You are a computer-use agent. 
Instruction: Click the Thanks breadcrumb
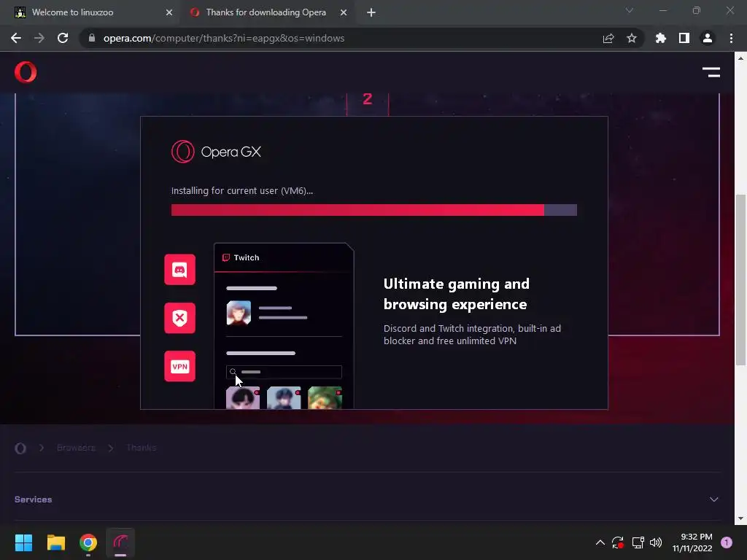(x=141, y=448)
